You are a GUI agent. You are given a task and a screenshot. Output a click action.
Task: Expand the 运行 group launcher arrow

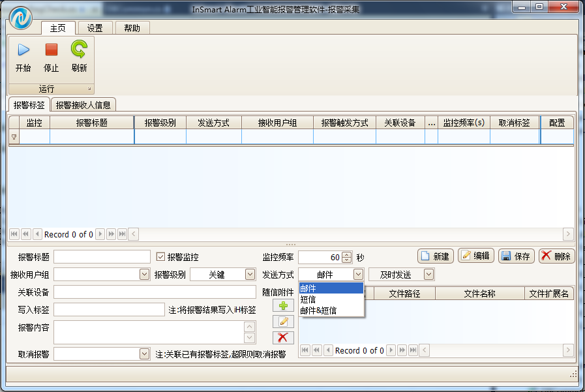(89, 89)
